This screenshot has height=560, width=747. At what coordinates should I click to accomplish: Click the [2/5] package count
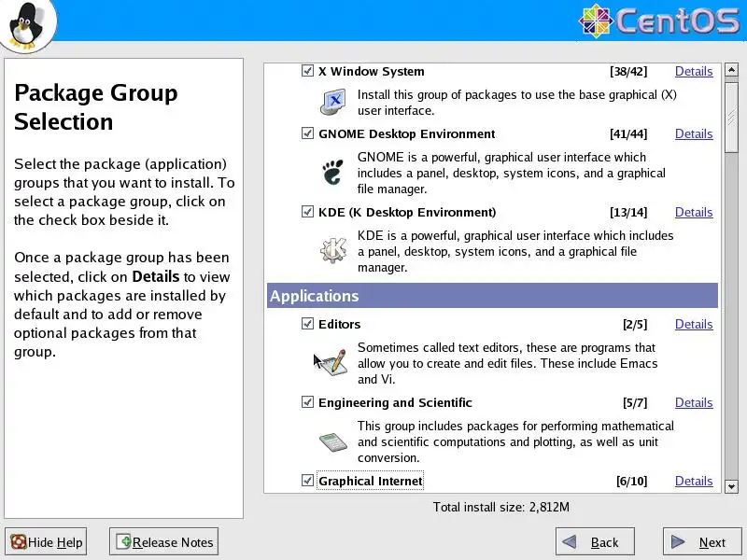tap(635, 324)
